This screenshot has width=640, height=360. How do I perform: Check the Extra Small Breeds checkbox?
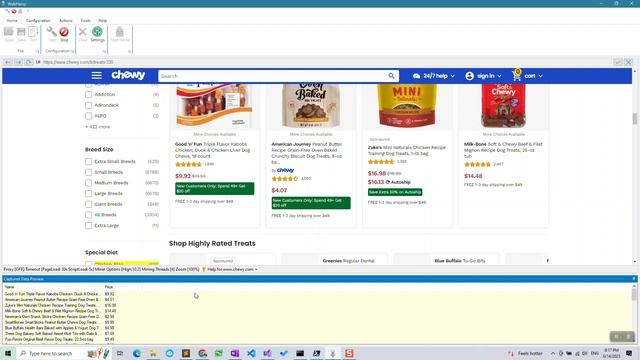click(89, 162)
